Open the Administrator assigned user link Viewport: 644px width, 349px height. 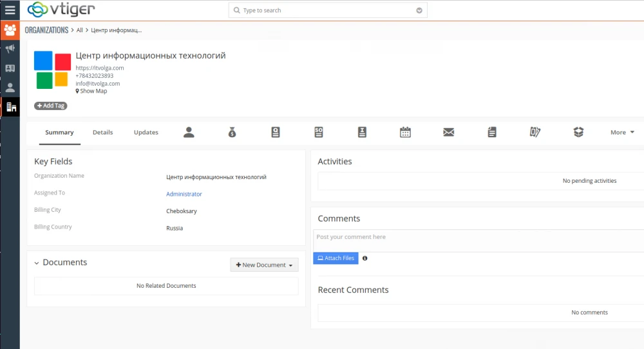184,194
